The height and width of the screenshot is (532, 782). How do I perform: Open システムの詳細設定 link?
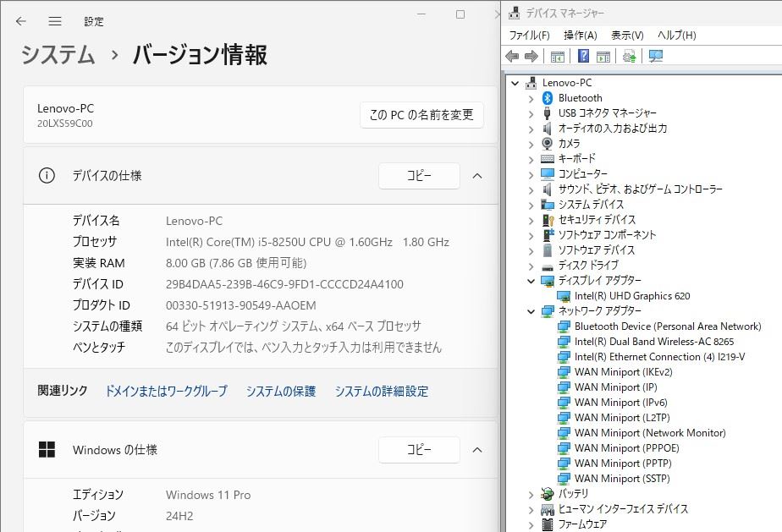point(382,391)
